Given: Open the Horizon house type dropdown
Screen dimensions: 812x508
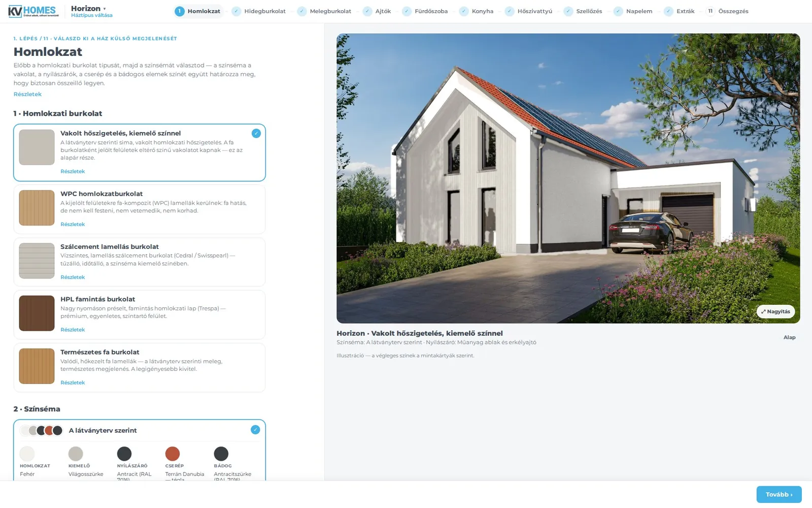Looking at the screenshot, I should (89, 8).
